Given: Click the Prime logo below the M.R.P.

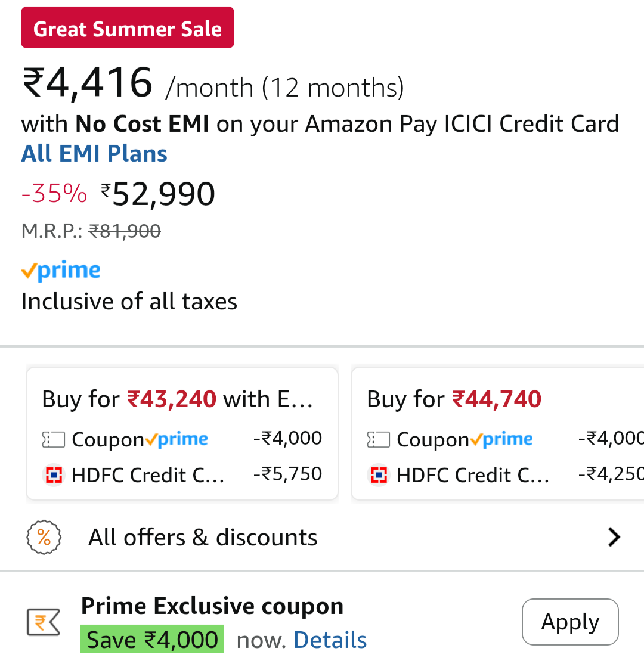Looking at the screenshot, I should [61, 271].
